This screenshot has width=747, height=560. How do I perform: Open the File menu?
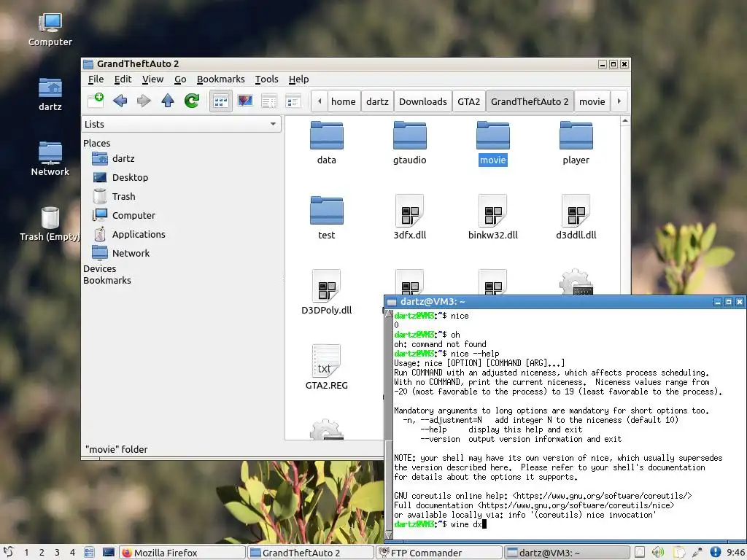pos(96,79)
